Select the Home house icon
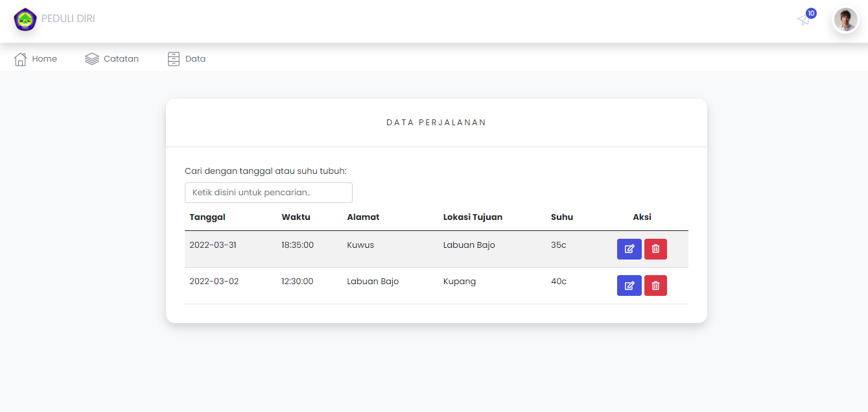 (21, 58)
